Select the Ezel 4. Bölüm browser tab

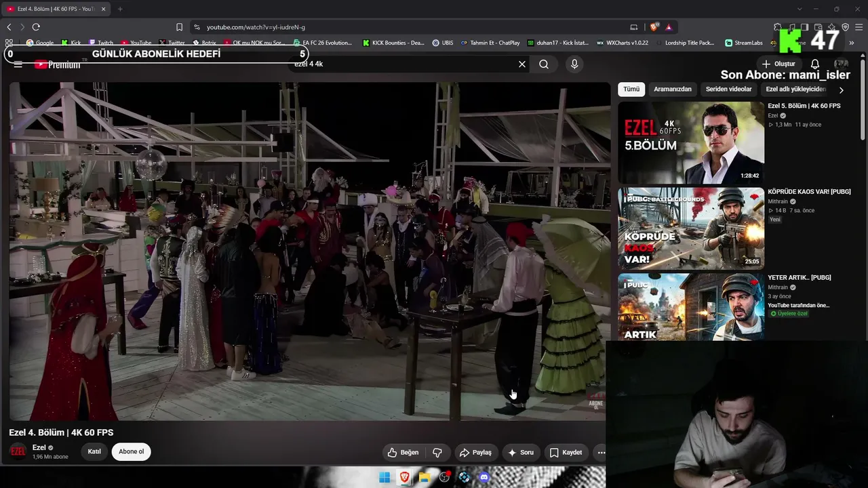click(56, 9)
